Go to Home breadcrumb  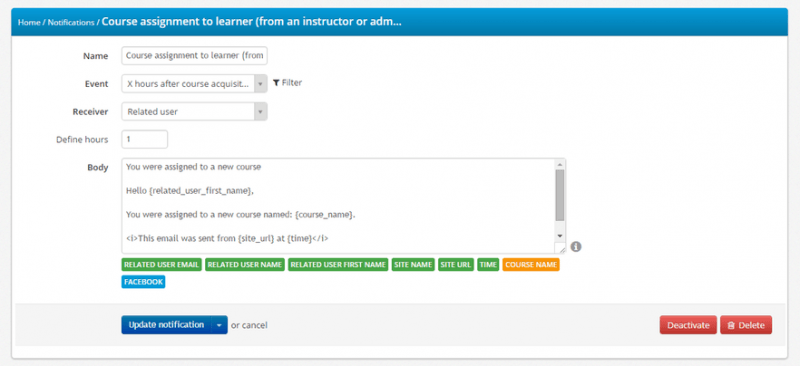[29, 23]
